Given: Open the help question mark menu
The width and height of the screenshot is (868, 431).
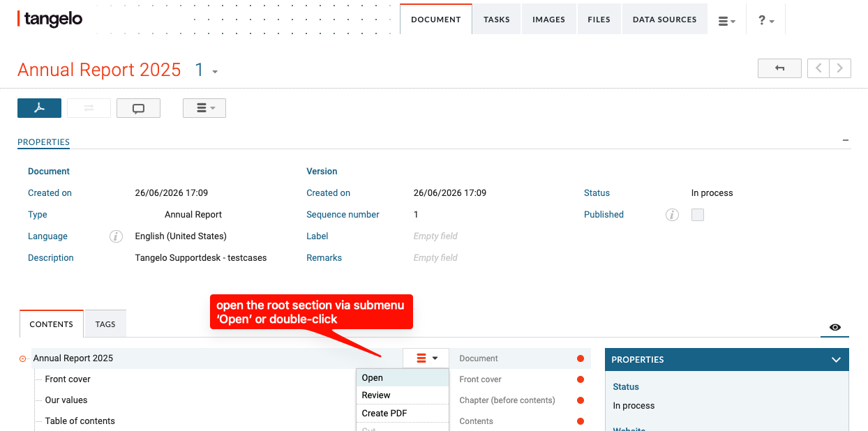Looking at the screenshot, I should [x=766, y=20].
